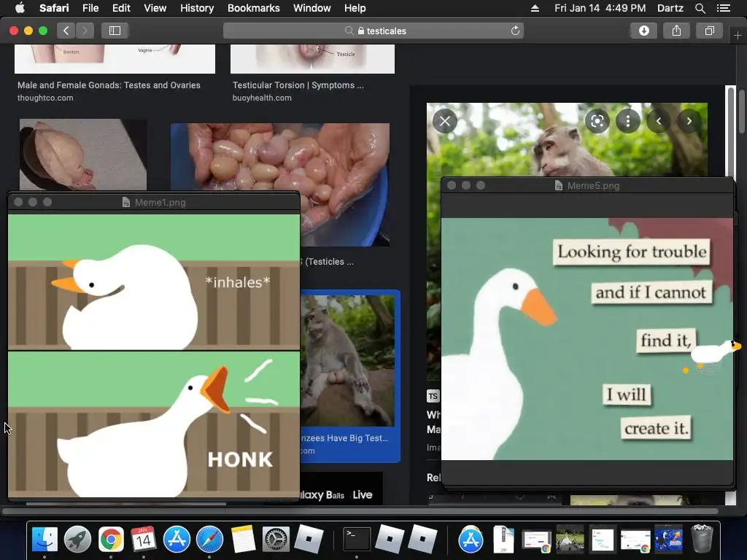The width and height of the screenshot is (747, 560).
Task: Click the Safari page vertical scrollbar
Action: click(740, 112)
